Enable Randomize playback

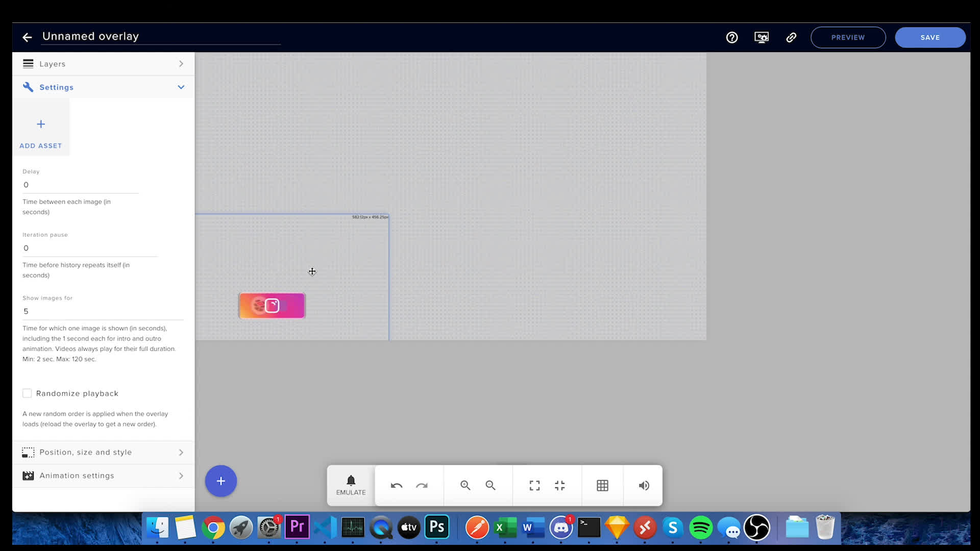click(x=27, y=393)
